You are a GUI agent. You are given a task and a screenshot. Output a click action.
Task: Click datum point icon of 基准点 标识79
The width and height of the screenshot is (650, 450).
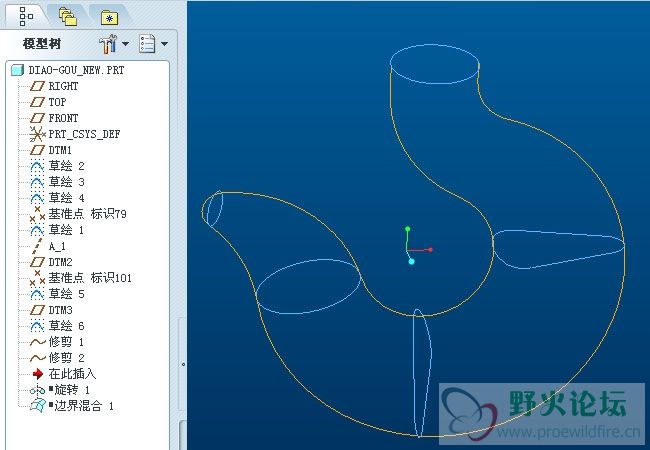pos(37,214)
